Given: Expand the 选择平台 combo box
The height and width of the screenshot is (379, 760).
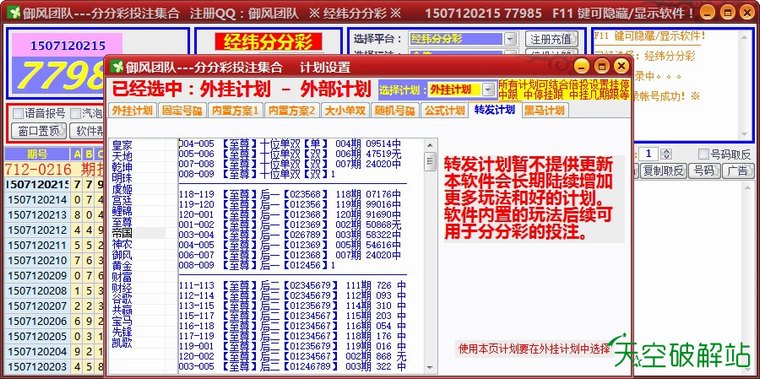Looking at the screenshot, I should coord(510,39).
